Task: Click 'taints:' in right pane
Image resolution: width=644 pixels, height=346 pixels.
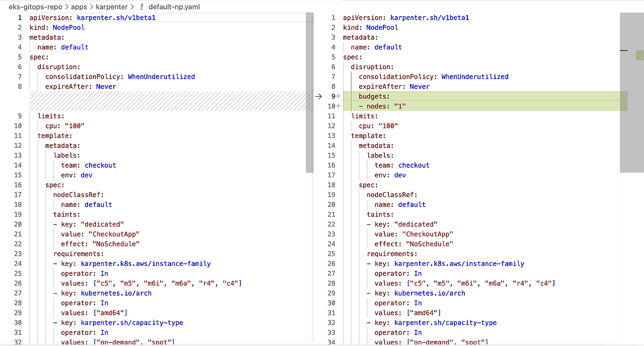Action: point(380,215)
